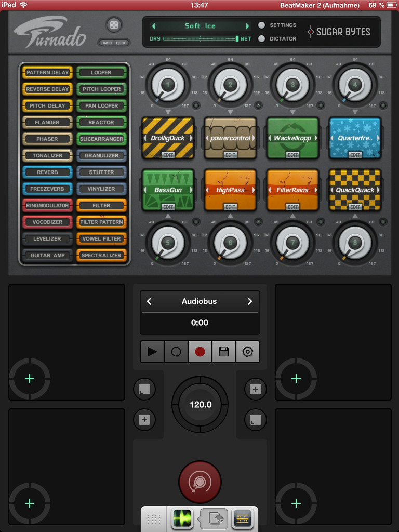399x532 pixels.
Task: Tap the Wi-Fi icon in status bar
Action: 23,5
